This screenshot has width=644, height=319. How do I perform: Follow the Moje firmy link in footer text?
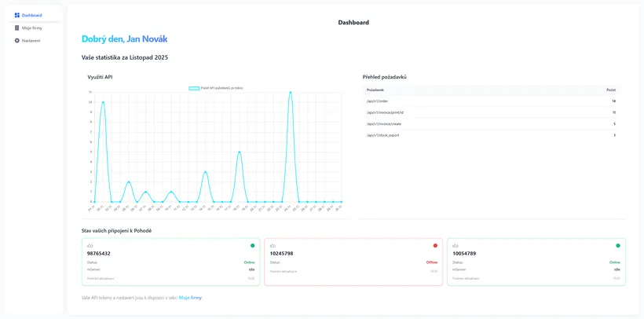click(190, 298)
